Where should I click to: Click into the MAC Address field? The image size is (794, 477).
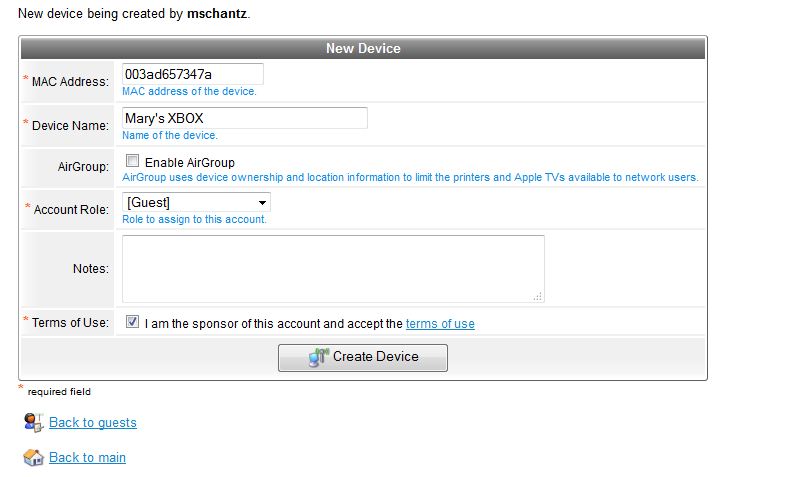192,74
